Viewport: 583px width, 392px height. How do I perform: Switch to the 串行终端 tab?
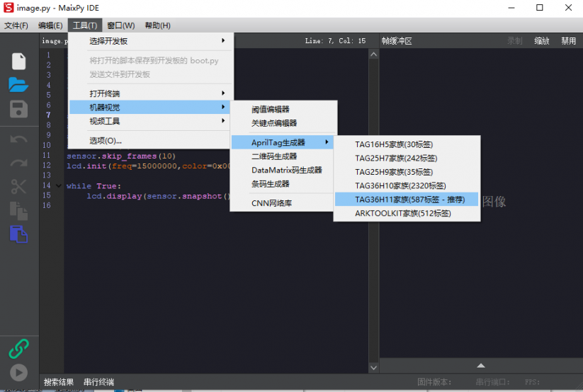click(98, 382)
